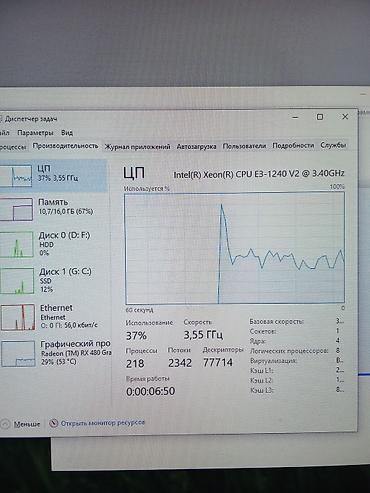Click the Radeon RX 480 label

tap(76, 353)
